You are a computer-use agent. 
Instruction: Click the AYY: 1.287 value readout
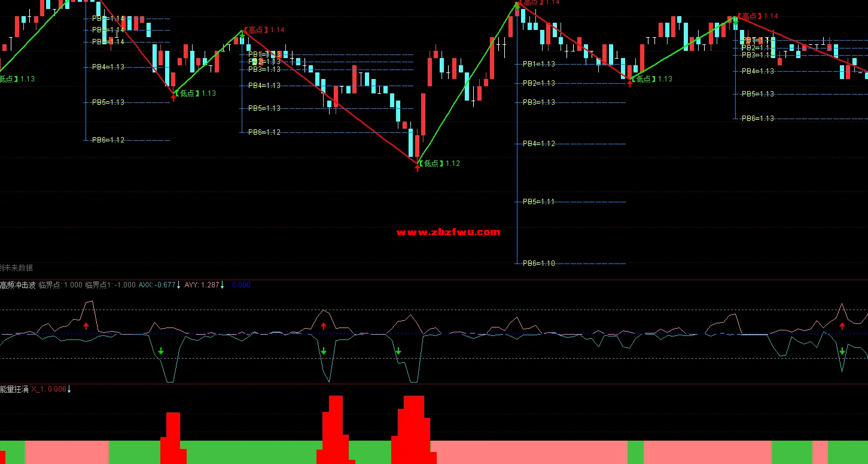[202, 285]
